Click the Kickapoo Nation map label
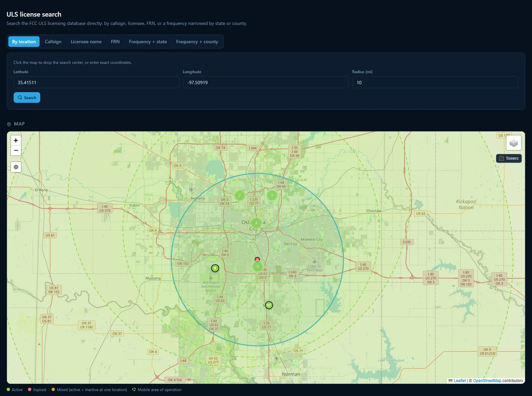 (466, 205)
